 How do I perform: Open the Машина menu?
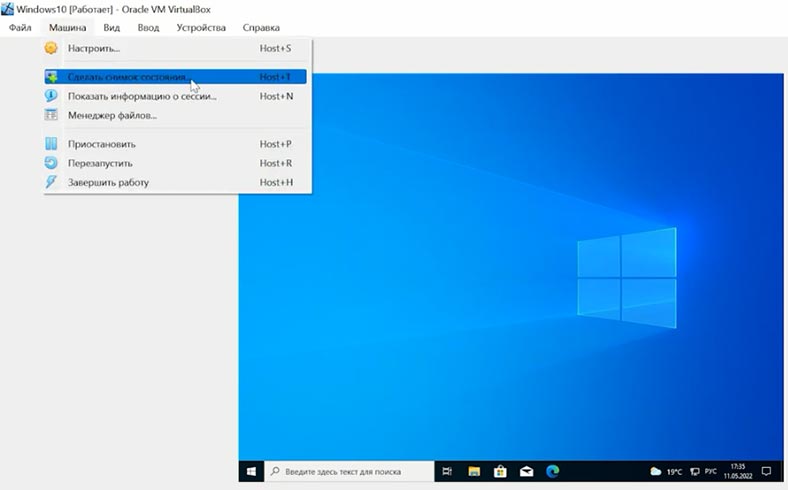click(67, 28)
